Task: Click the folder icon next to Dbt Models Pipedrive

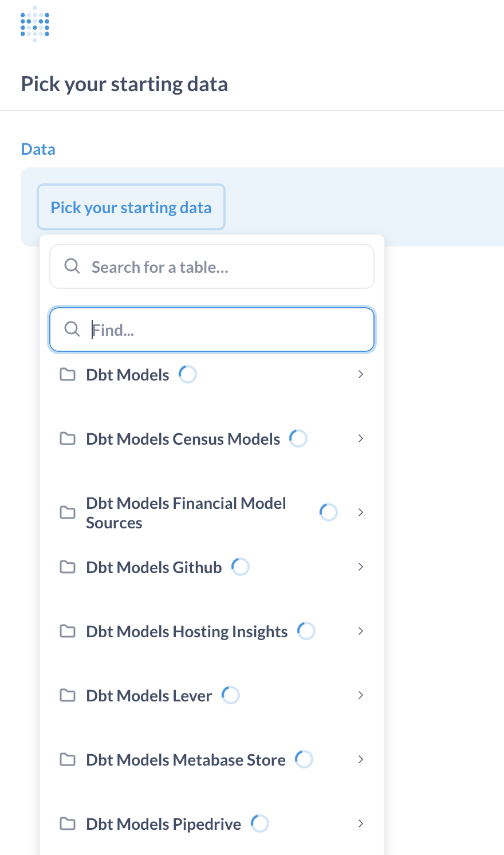Action: coord(68,823)
